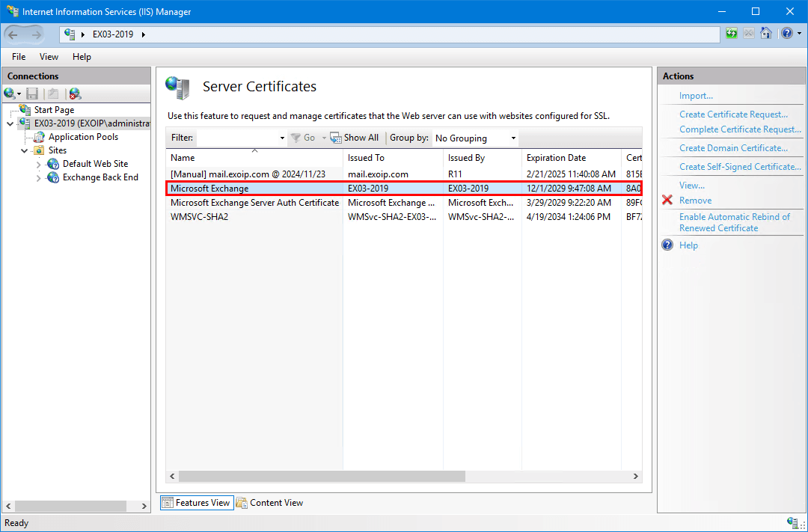Click Complete Certificate Request... link
Viewport: 808px width, 532px height.
(740, 129)
